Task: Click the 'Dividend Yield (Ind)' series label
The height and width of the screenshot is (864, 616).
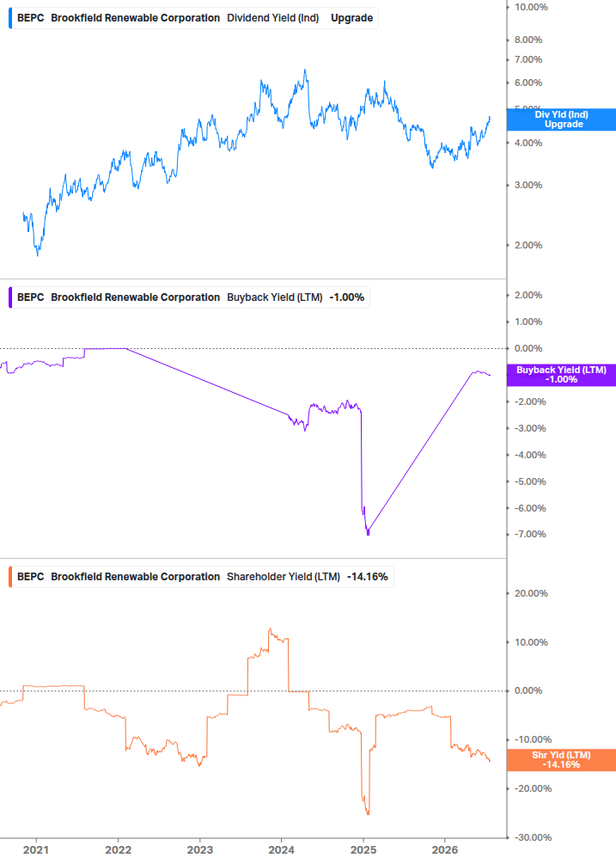Action: click(273, 18)
